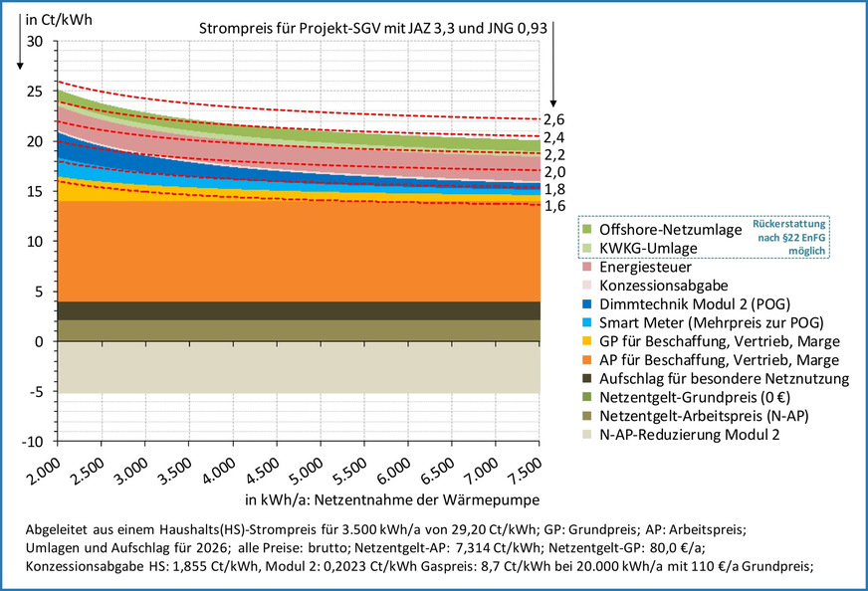This screenshot has width=868, height=591.
Task: Click the 1,6 dashed line label
Action: [554, 206]
